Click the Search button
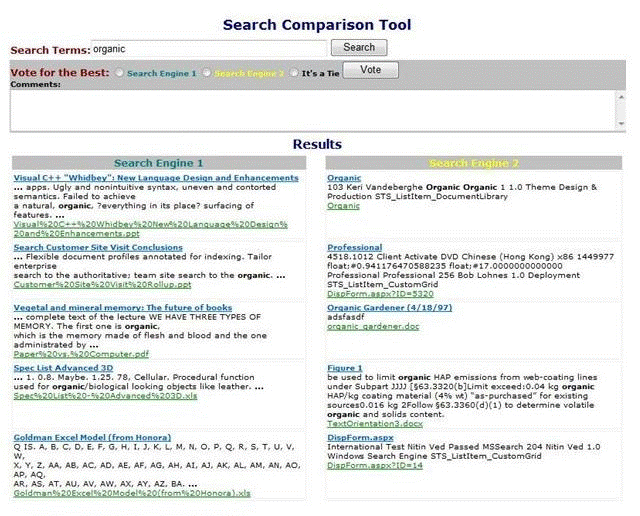 [359, 47]
